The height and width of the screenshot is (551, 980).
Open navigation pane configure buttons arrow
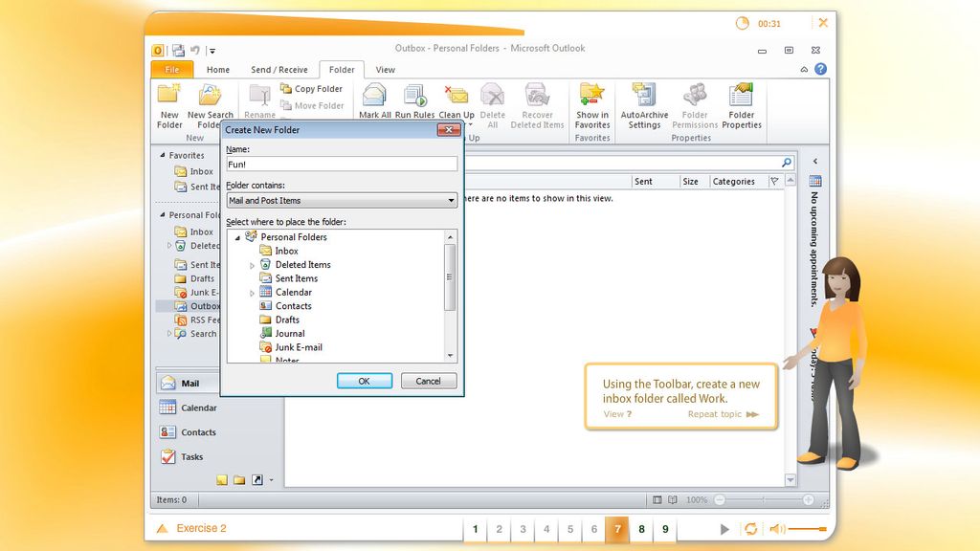tap(271, 480)
